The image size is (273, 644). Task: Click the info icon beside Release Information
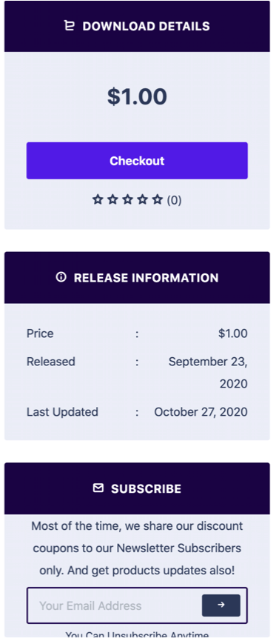[61, 277]
